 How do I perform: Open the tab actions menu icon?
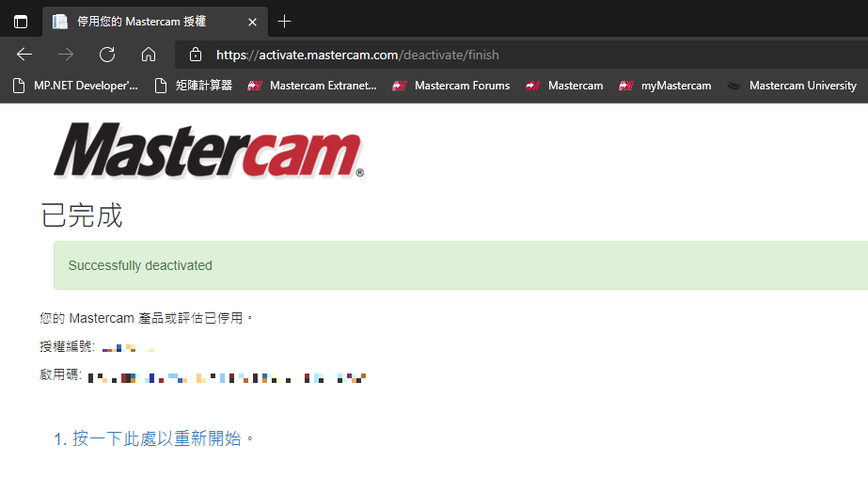21,22
